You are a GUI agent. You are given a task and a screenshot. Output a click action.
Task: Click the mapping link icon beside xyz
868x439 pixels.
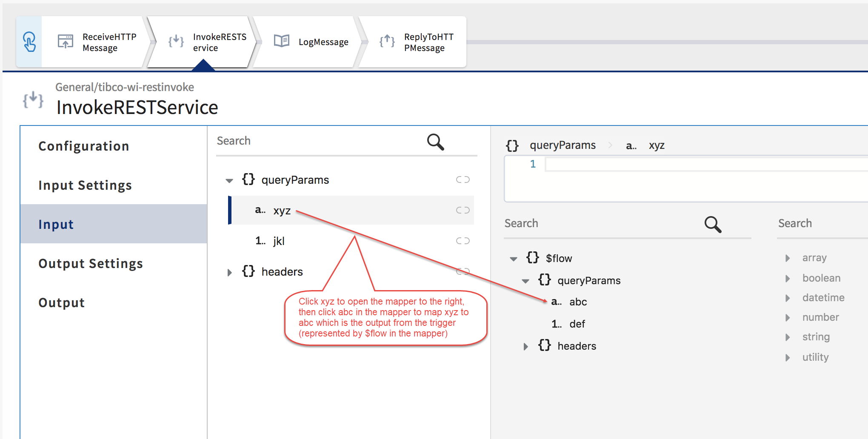463,210
